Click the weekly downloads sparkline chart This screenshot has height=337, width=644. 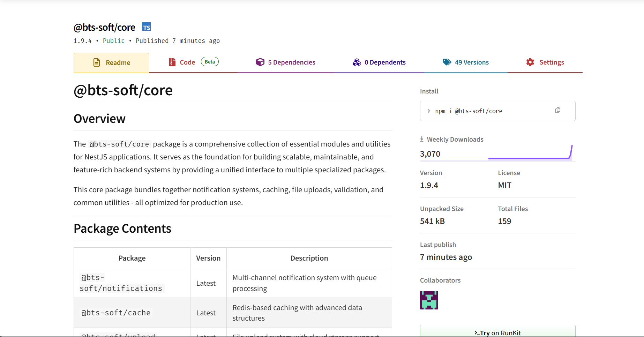pyautogui.click(x=530, y=153)
